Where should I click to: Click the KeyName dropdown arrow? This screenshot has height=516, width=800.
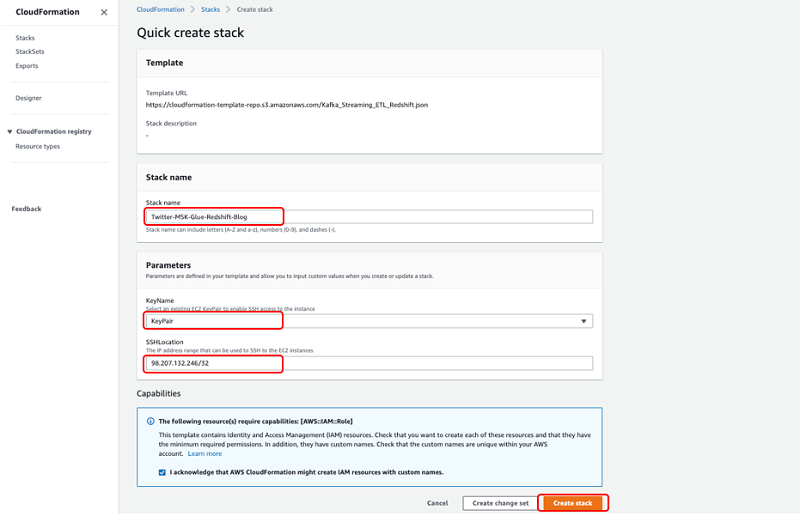pyautogui.click(x=584, y=321)
